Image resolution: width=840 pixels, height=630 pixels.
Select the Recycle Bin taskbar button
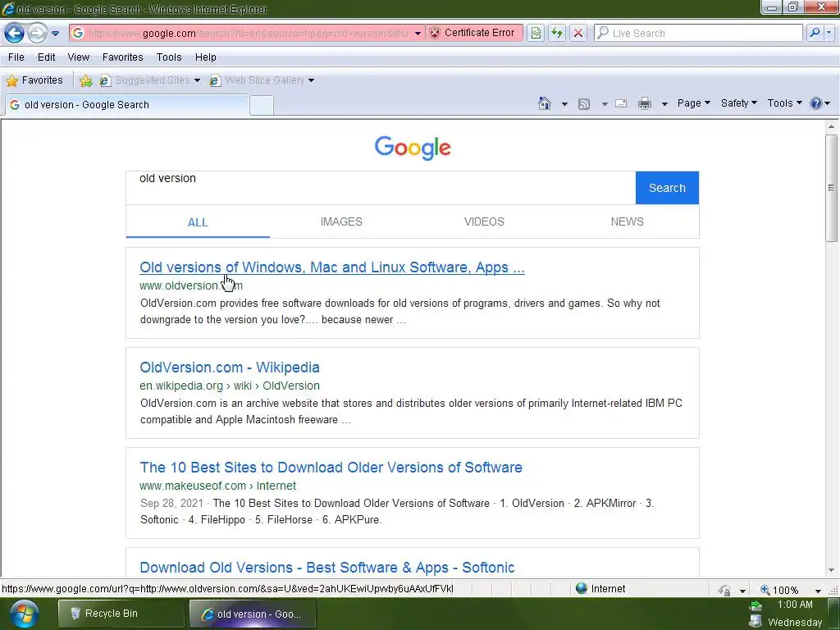(x=121, y=614)
